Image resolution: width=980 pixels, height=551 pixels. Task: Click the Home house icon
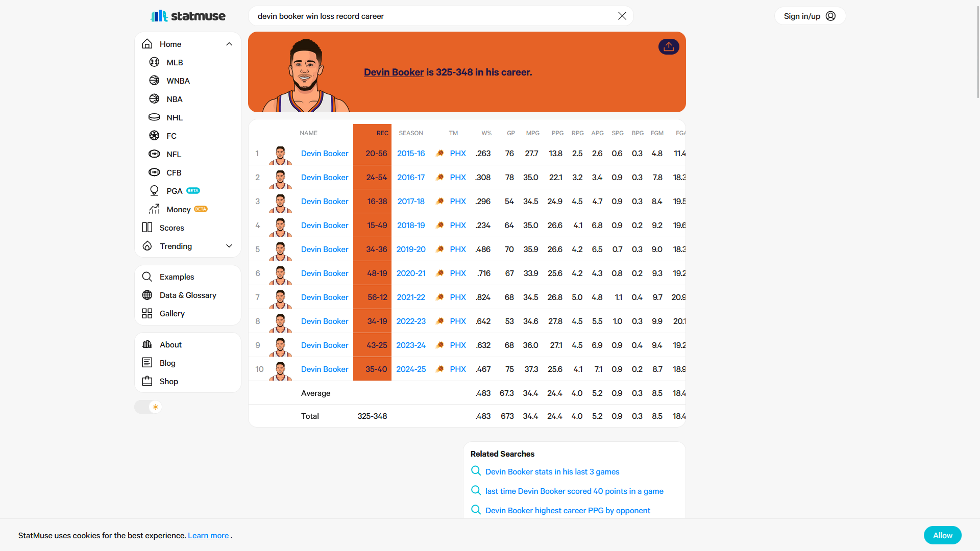click(147, 44)
